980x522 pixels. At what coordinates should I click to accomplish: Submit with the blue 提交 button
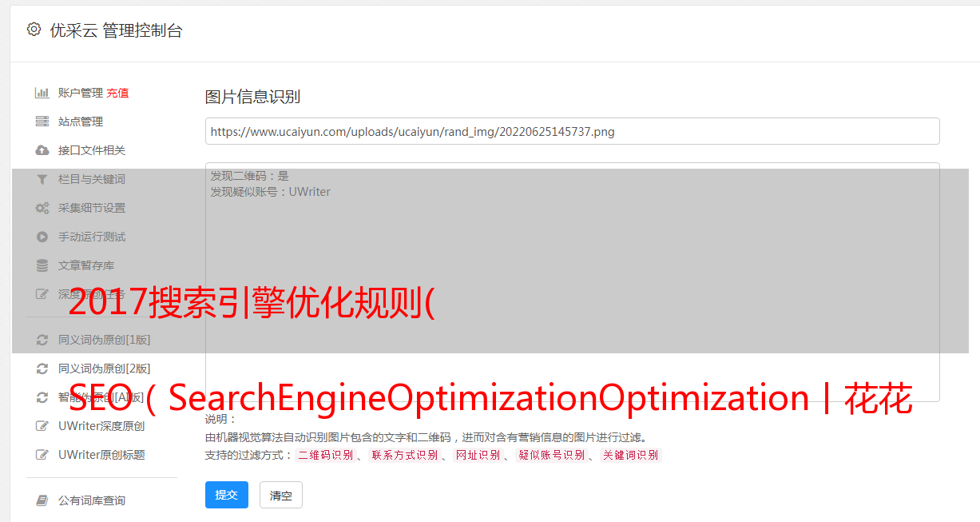(227, 495)
